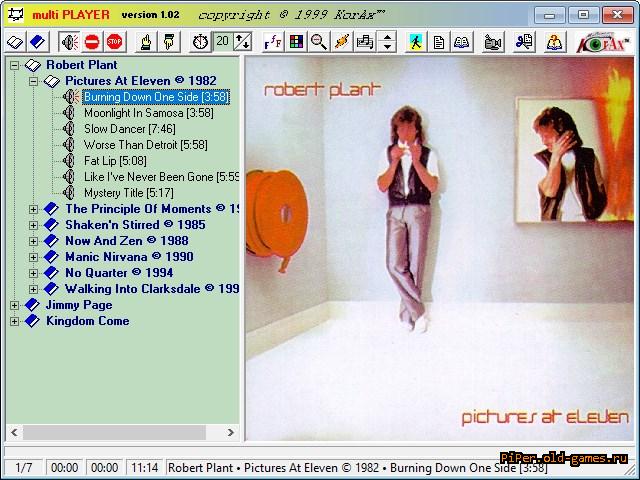Click No Quarter © 1994 label
Viewport: 640px width, 480px height.
[119, 273]
